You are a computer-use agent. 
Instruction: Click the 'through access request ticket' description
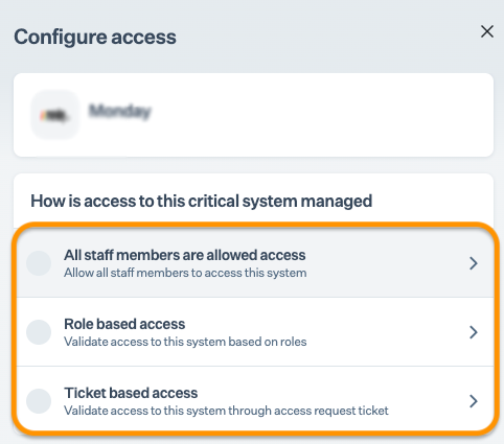point(226,411)
